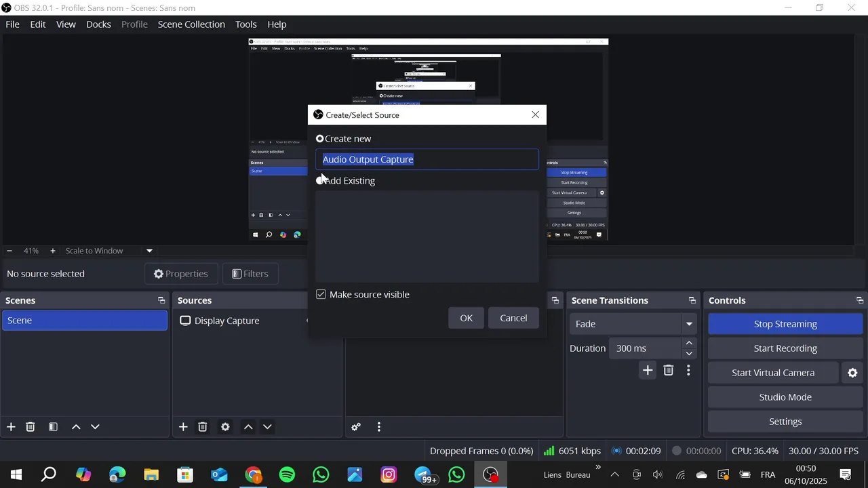Increase transition duration with up arrow
Viewport: 868px width, 488px height.
(x=689, y=343)
